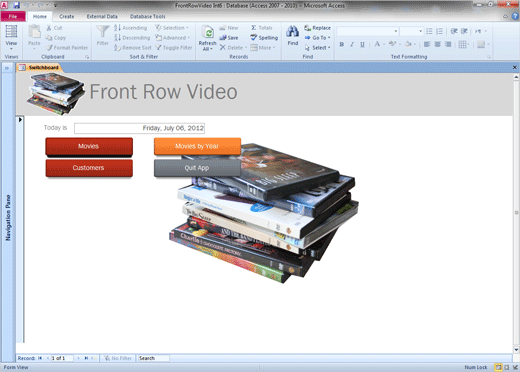The height and width of the screenshot is (372, 520).
Task: Click the Search box in record navigator
Action: click(153, 358)
